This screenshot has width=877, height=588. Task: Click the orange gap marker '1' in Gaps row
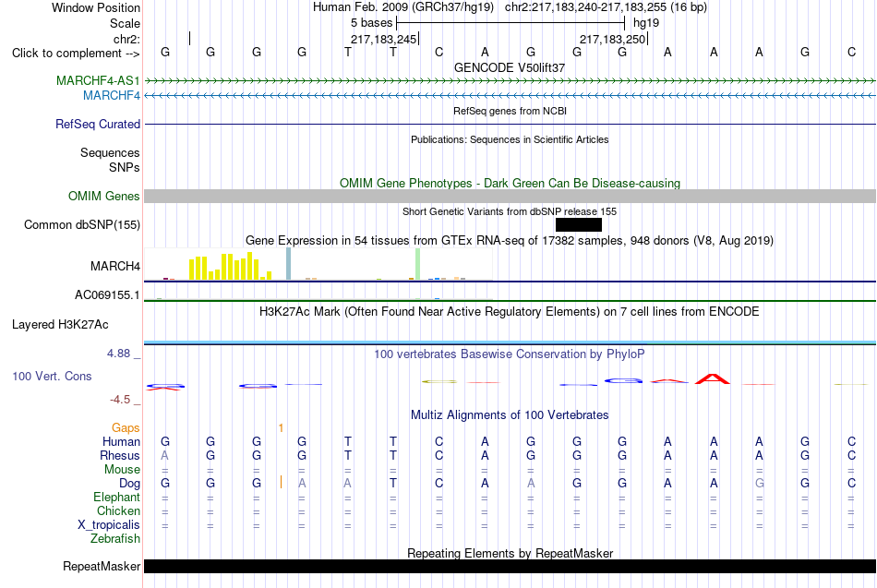[x=281, y=428]
